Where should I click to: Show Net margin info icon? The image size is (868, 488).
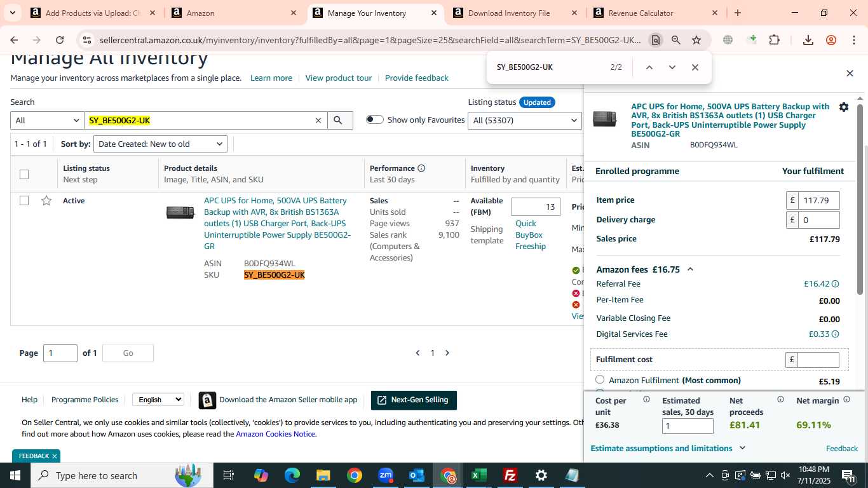point(846,400)
